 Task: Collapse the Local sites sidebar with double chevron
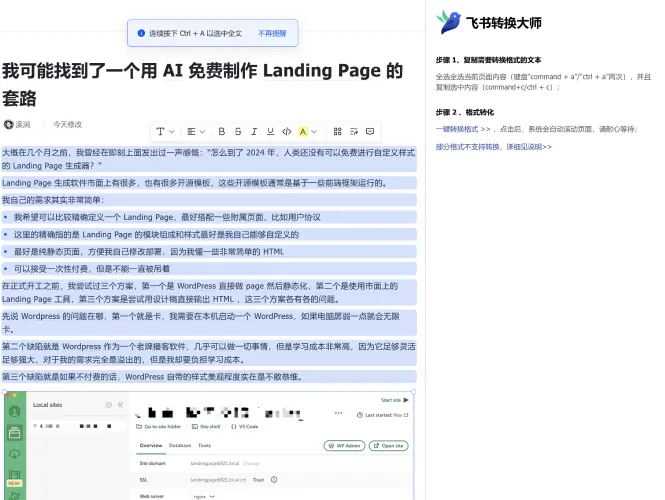tap(120, 405)
